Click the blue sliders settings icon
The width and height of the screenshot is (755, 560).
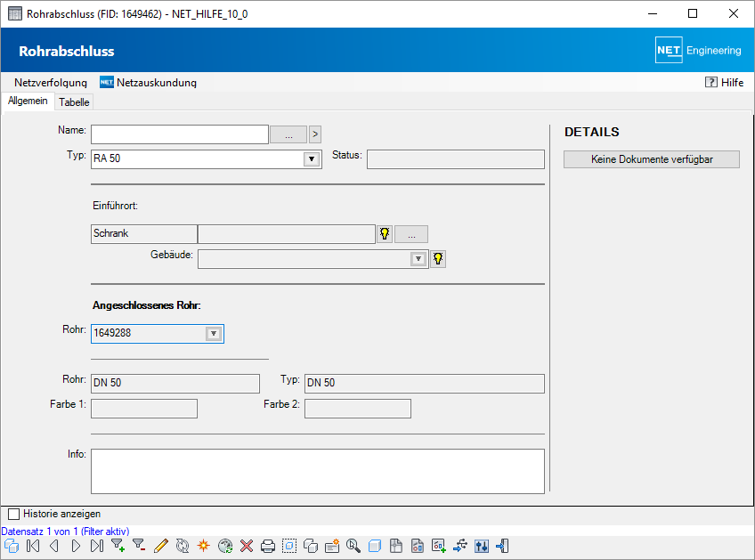482,546
